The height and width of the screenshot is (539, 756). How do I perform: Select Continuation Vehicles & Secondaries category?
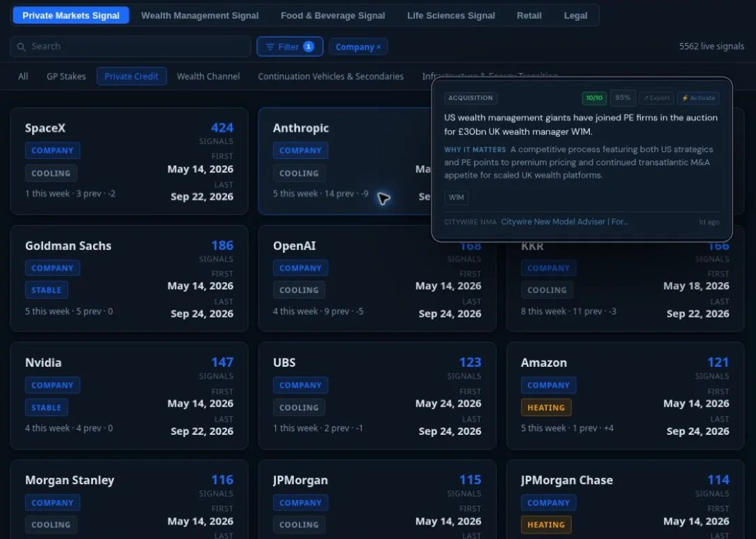[331, 76]
